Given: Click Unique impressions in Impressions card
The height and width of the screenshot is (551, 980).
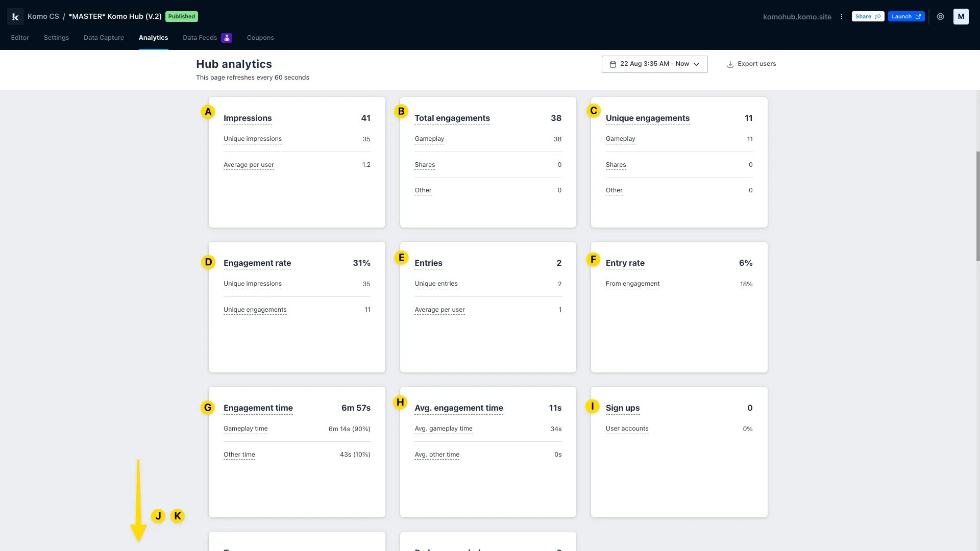Looking at the screenshot, I should [x=253, y=139].
